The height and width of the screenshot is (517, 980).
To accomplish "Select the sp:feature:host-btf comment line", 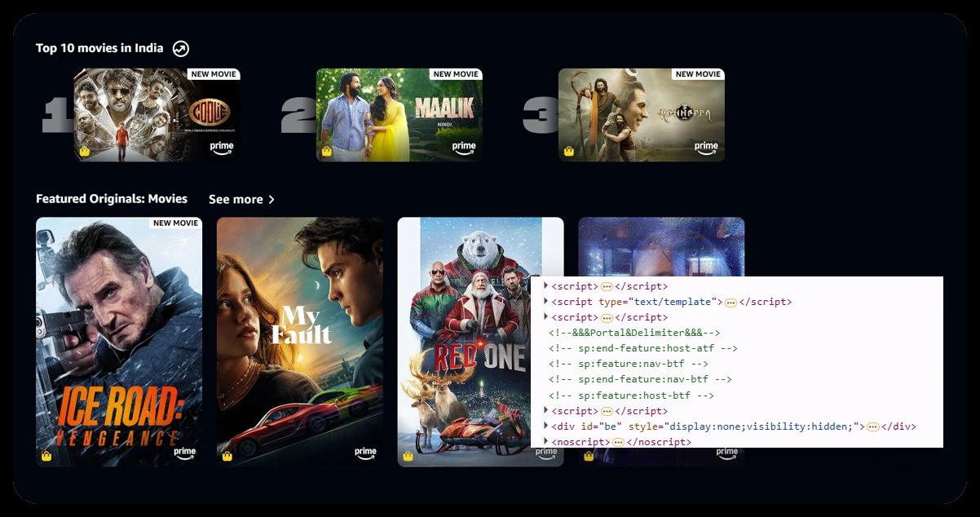I will 632,395.
